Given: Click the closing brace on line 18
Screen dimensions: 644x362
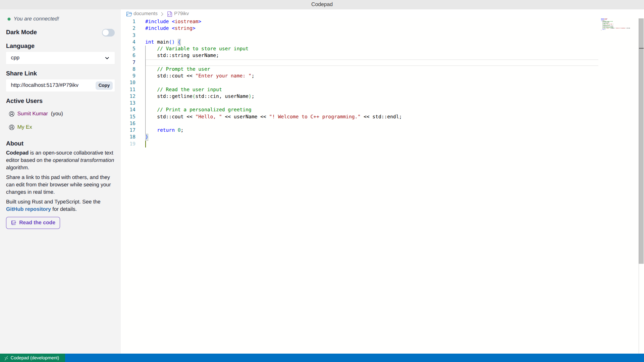Looking at the screenshot, I should coord(147,137).
